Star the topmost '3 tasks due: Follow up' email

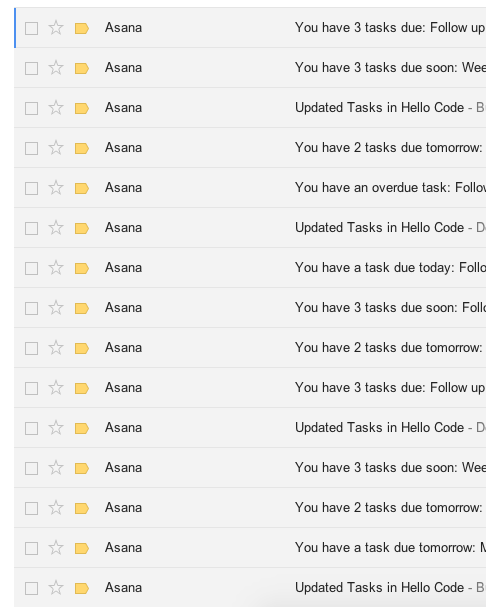click(x=56, y=28)
